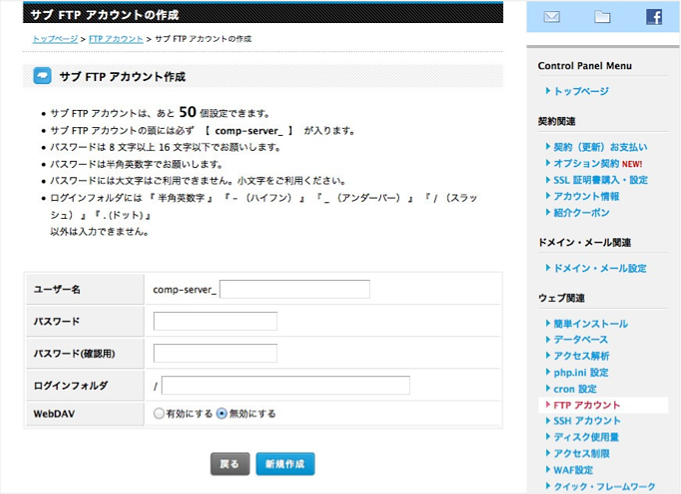Click the blue サブ FTP アカウント作成 heading icon
This screenshot has width=681, height=494.
click(x=42, y=76)
